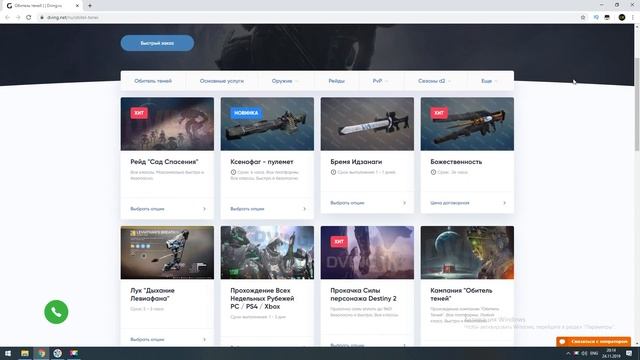The width and height of the screenshot is (640, 360).
Task: Click the ENG language indicator in tray
Action: [x=594, y=353]
